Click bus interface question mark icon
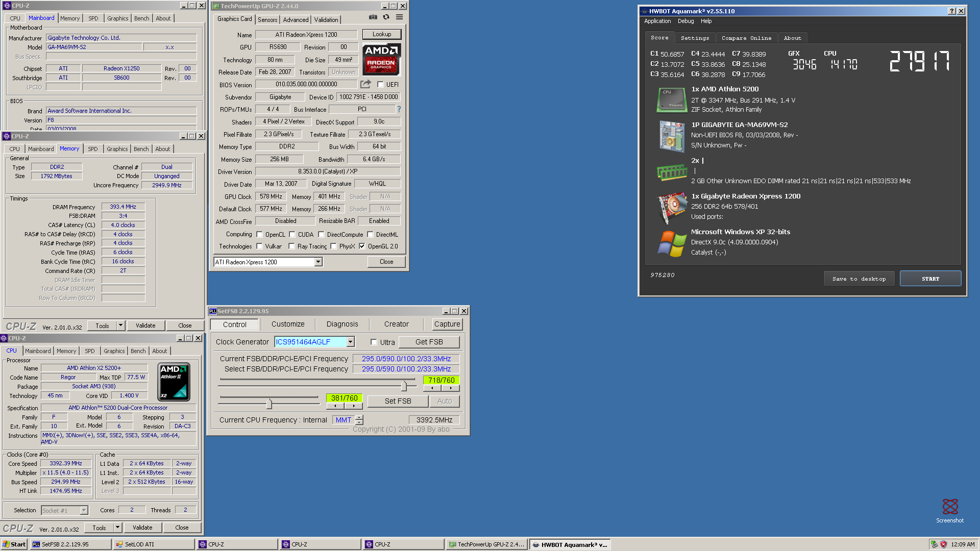 (399, 109)
